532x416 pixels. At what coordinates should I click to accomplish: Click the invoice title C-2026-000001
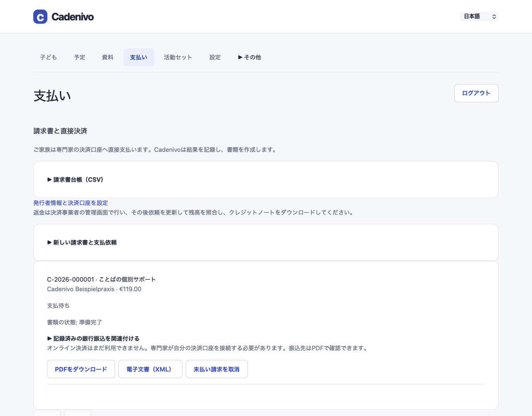click(x=101, y=280)
